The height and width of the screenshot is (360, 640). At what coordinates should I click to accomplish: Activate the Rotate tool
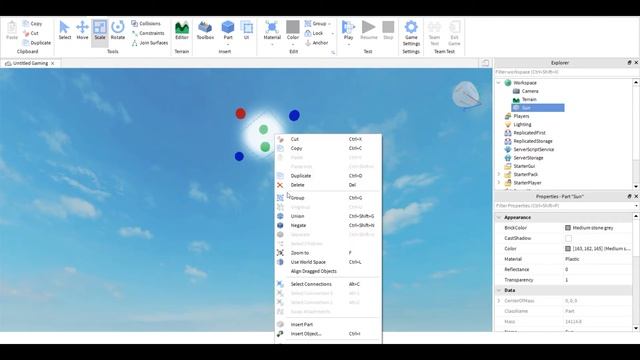click(118, 30)
